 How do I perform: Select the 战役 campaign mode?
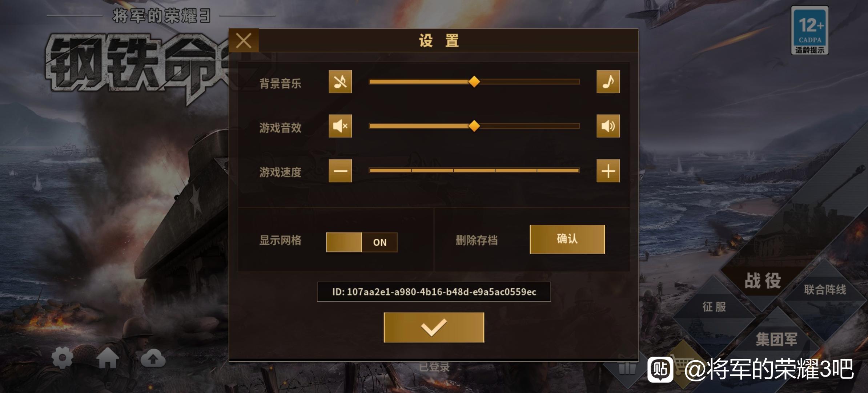[762, 281]
